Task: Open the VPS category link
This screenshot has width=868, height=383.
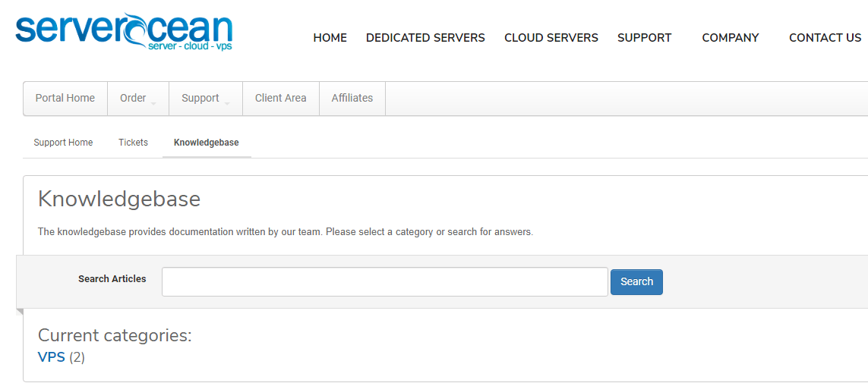Action: (52, 357)
